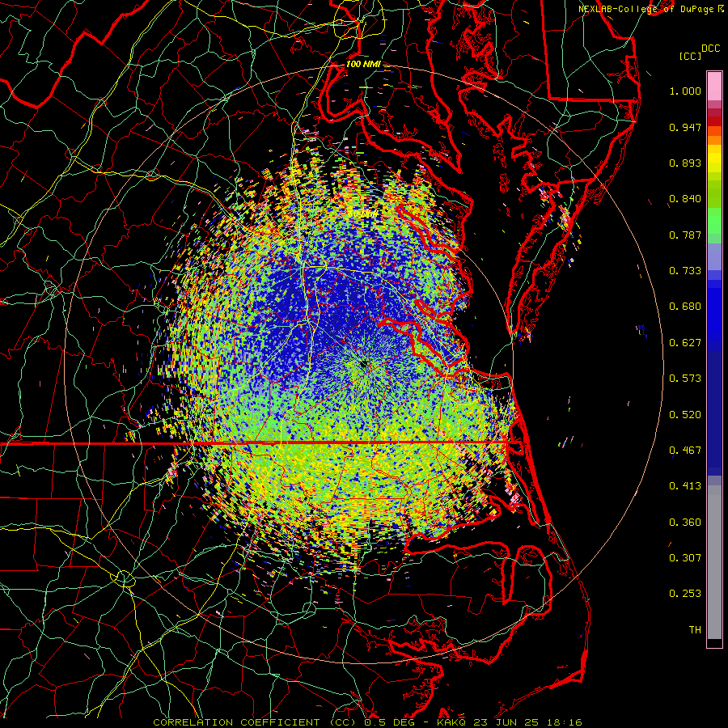
Task: Click the TH threshold label on the scale
Action: pyautogui.click(x=695, y=630)
